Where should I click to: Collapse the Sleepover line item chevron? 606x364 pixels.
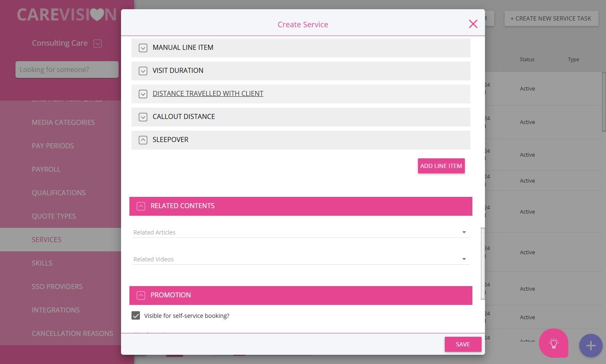tap(143, 140)
